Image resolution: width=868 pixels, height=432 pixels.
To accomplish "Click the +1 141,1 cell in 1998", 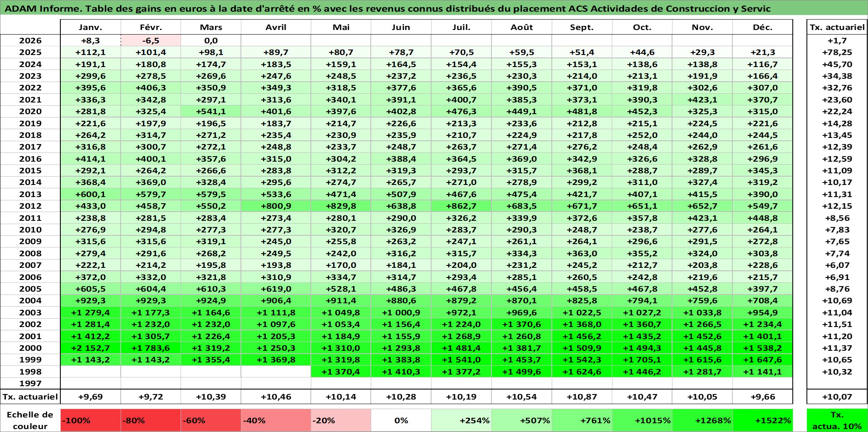I will click(763, 372).
